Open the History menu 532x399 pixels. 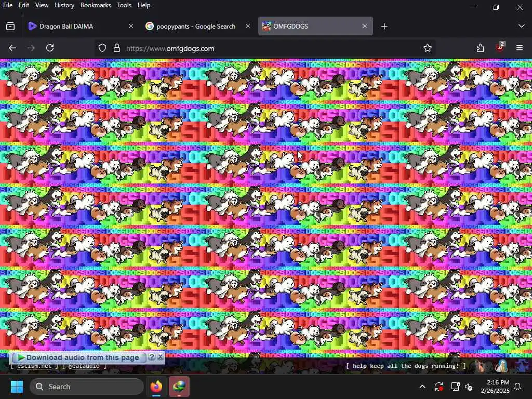[x=64, y=5]
